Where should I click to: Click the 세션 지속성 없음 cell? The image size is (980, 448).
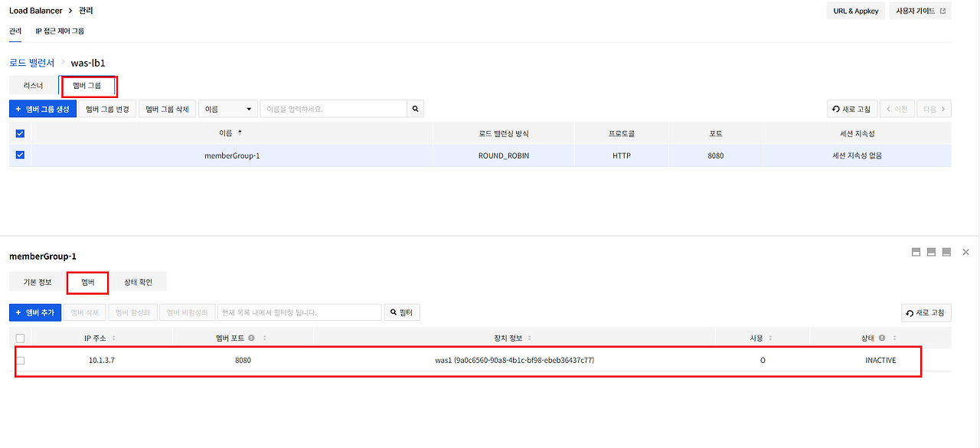pyautogui.click(x=857, y=155)
